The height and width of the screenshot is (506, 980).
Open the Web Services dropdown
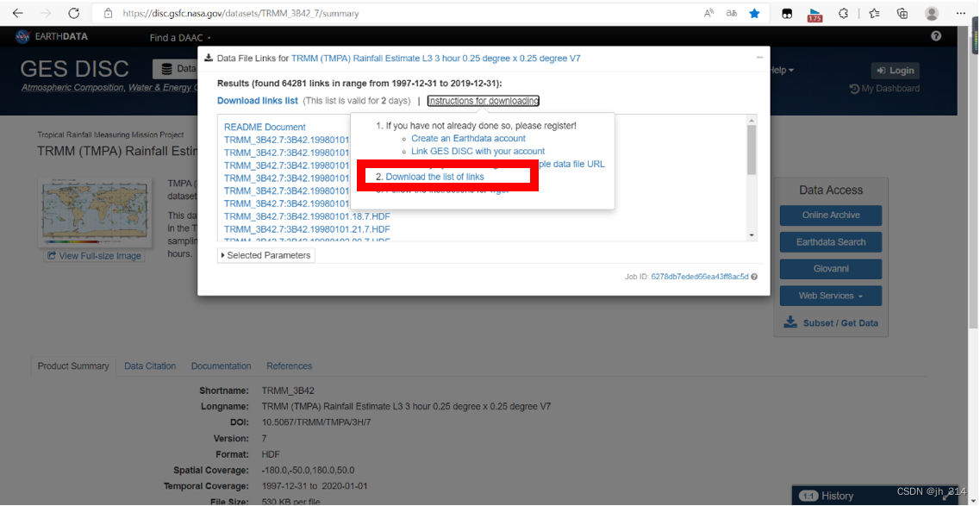(x=831, y=296)
